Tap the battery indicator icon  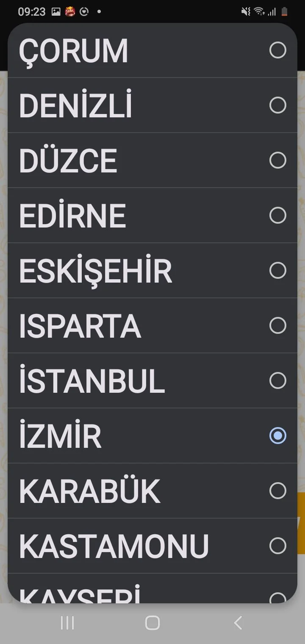click(x=285, y=12)
